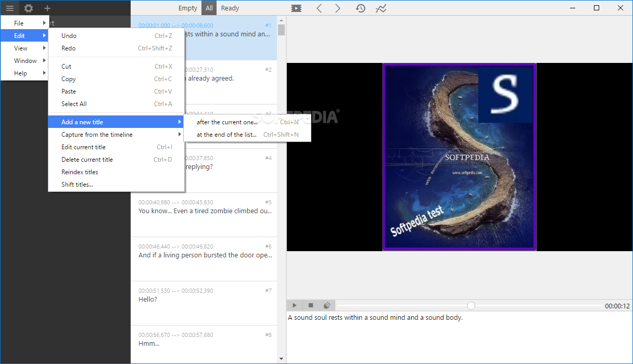Image resolution: width=633 pixels, height=364 pixels.
Task: Select the Ready filter tab
Action: [x=230, y=8]
